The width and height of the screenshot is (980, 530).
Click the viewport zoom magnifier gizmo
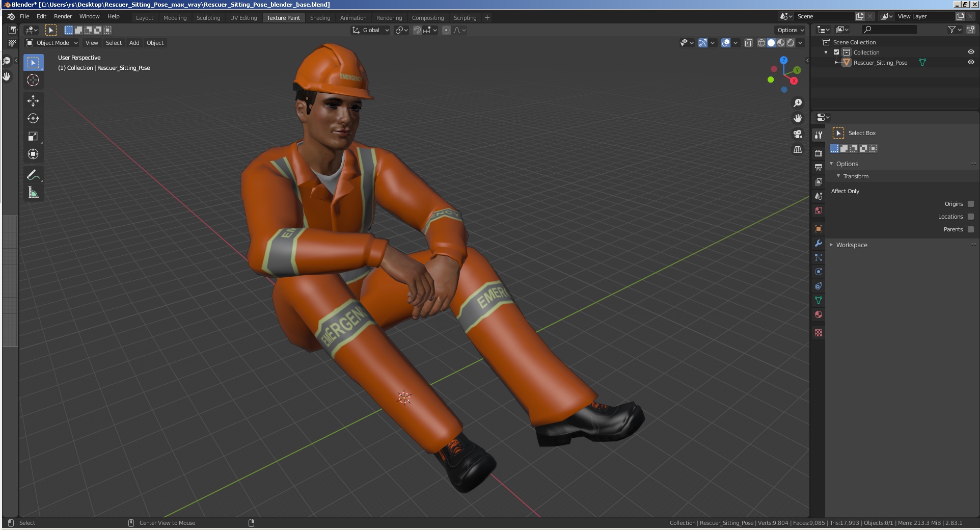click(798, 103)
